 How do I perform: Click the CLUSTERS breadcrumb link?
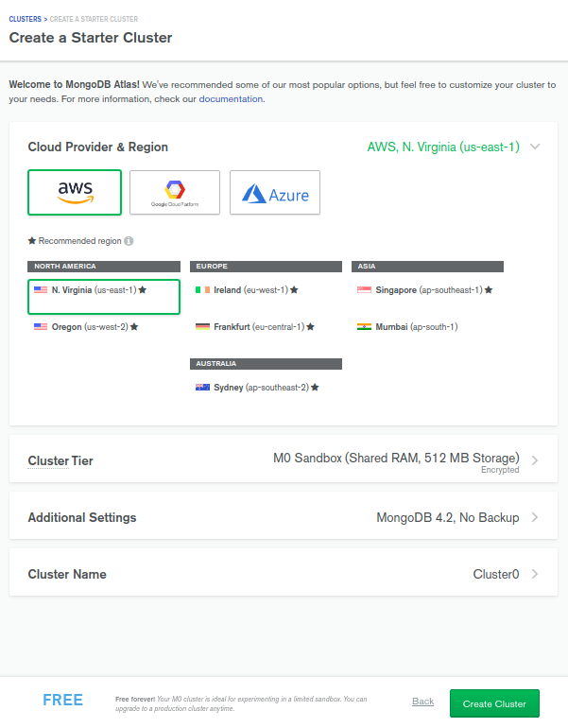26,19
